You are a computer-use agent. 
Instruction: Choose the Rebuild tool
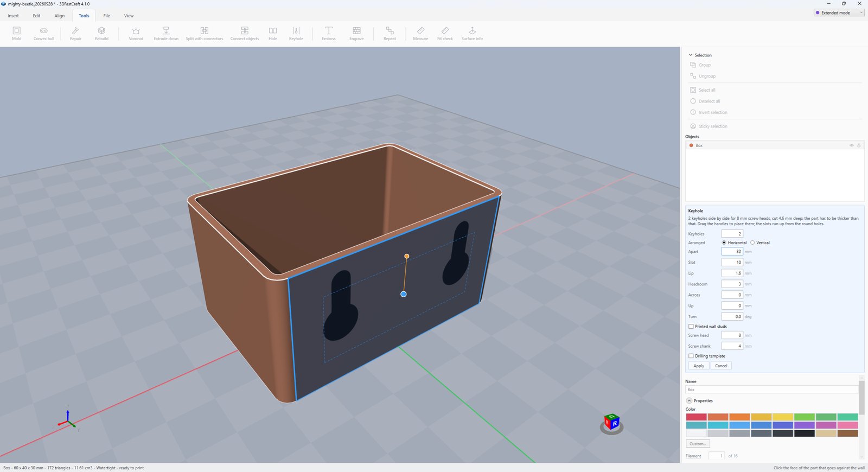[x=101, y=34]
